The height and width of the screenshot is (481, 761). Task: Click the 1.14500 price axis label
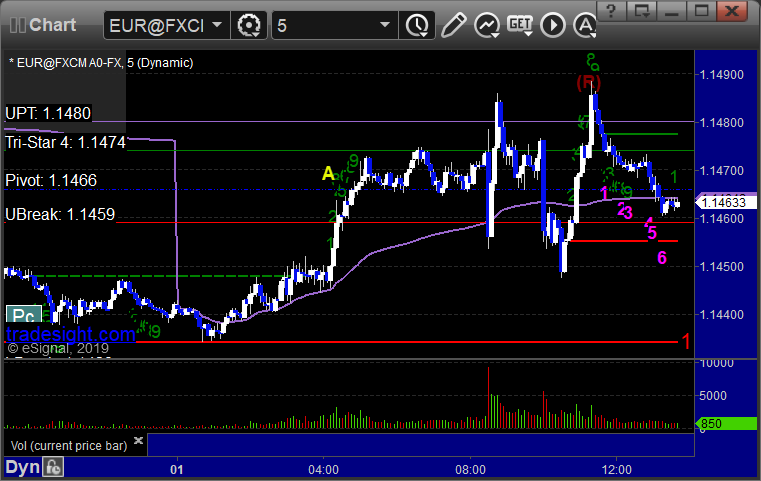(x=722, y=266)
